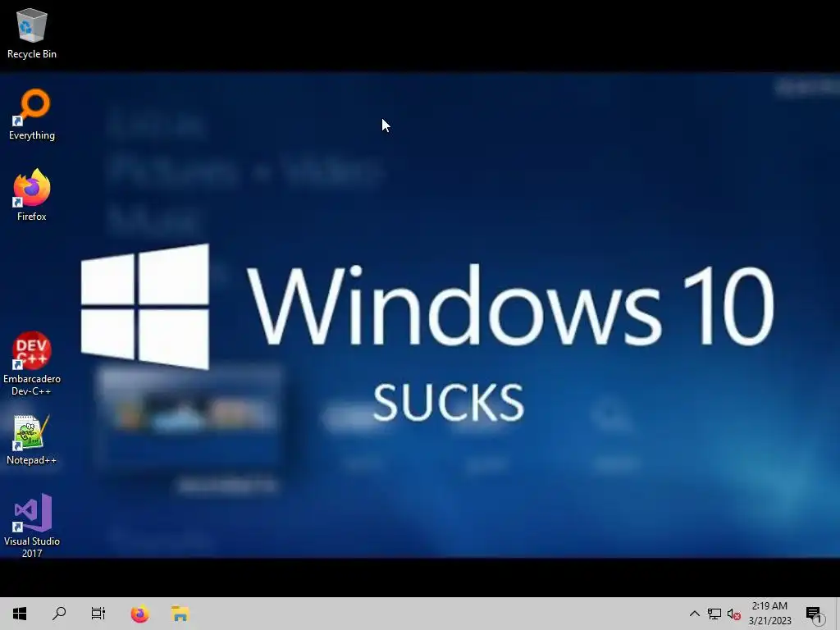The width and height of the screenshot is (840, 630).
Task: Show hidden system tray icons
Action: [694, 614]
